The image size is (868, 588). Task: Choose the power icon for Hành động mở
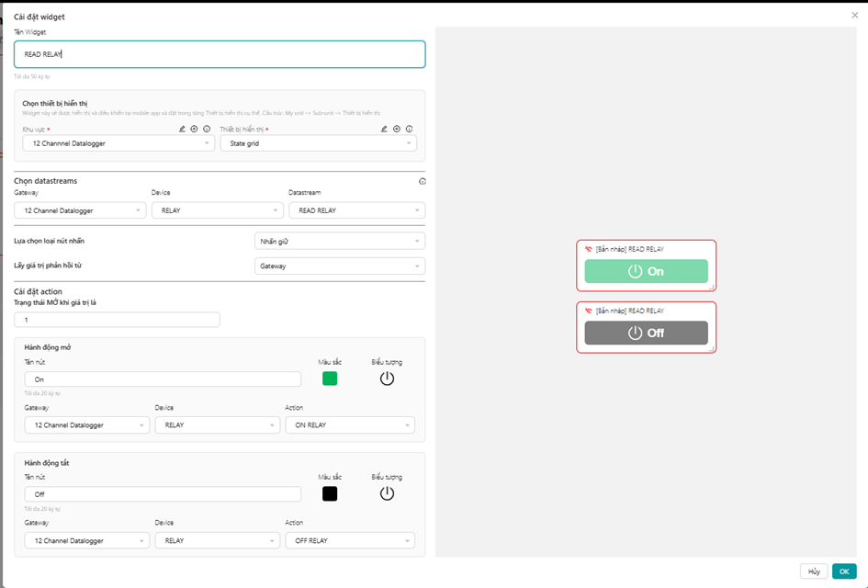click(x=387, y=379)
